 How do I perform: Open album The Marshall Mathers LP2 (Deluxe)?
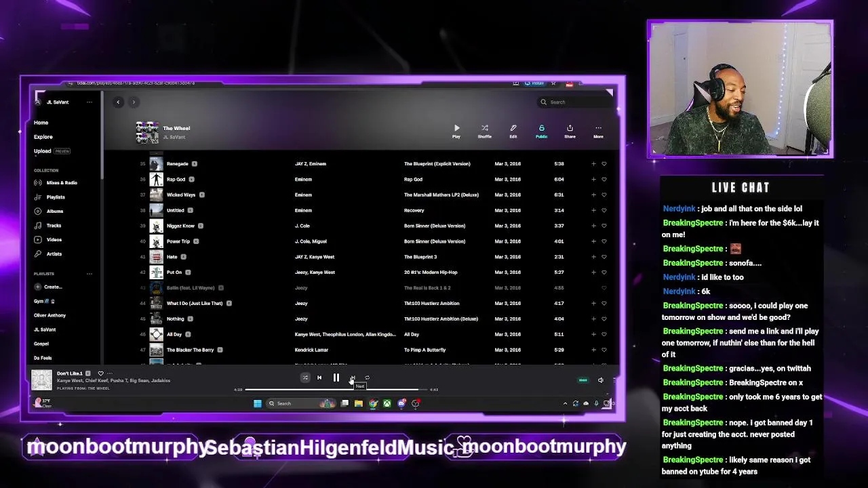pyautogui.click(x=441, y=195)
